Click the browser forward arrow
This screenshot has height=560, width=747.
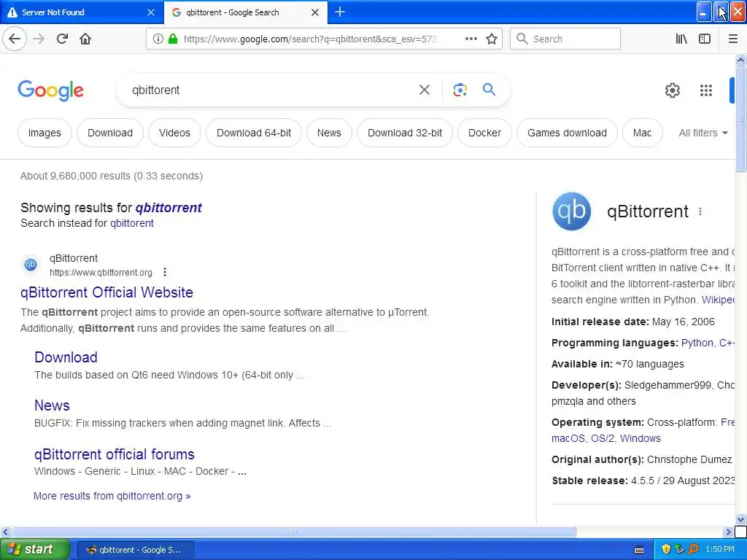39,39
